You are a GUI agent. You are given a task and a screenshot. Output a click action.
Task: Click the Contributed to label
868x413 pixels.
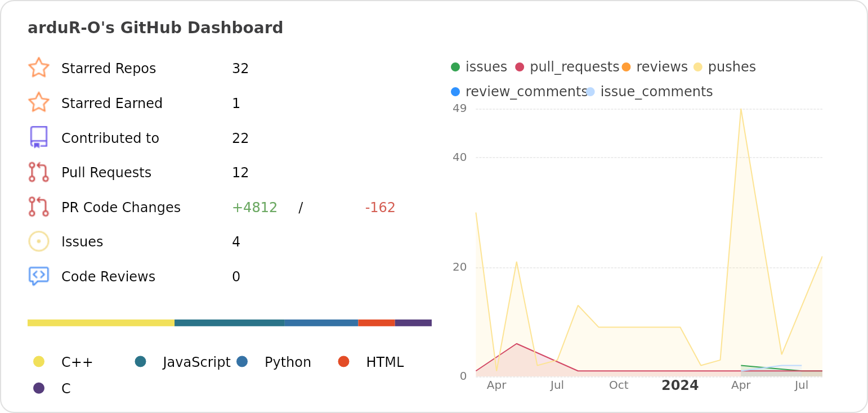(x=110, y=138)
